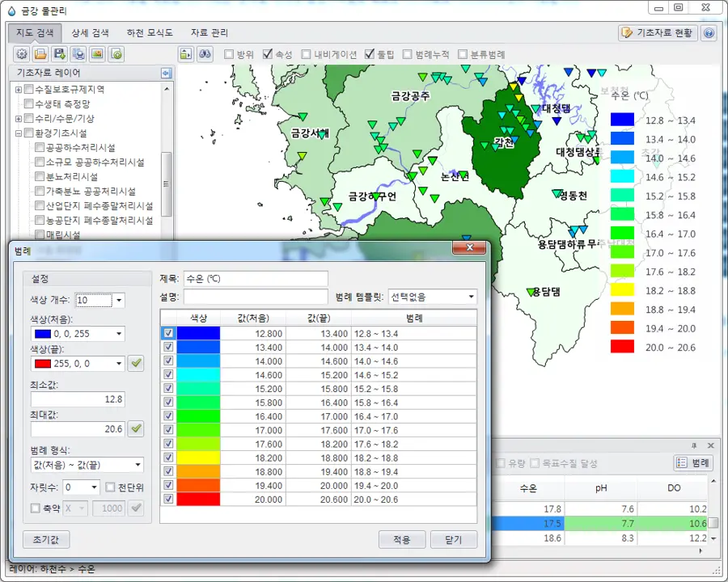Uncheck the legend row 20.0 ~ 20.6
The height and width of the screenshot is (582, 728).
pyautogui.click(x=168, y=499)
